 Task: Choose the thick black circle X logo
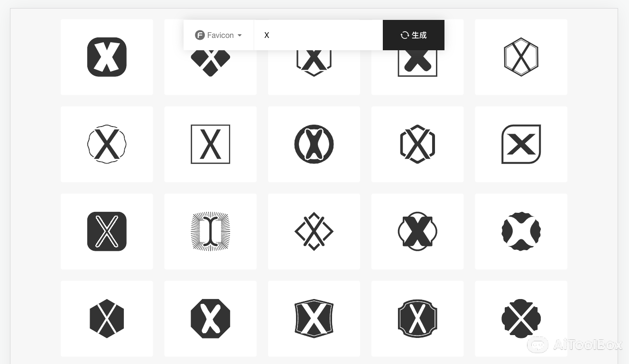pyautogui.click(x=314, y=144)
